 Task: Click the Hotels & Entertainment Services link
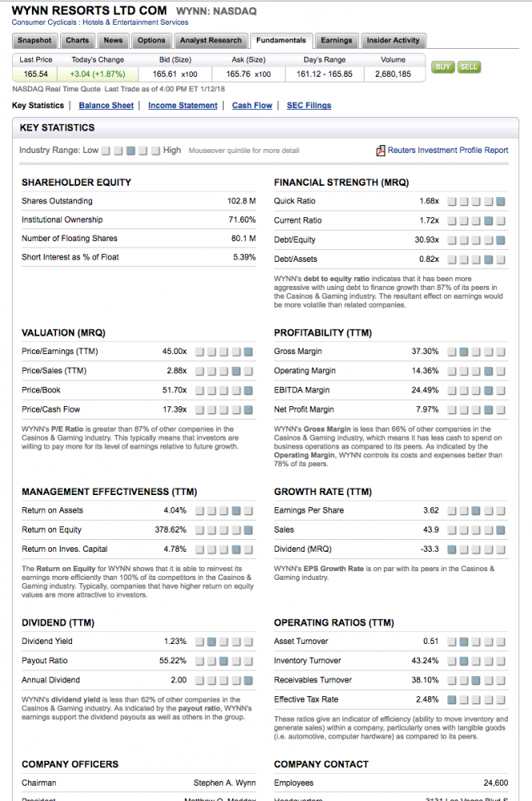[135, 22]
